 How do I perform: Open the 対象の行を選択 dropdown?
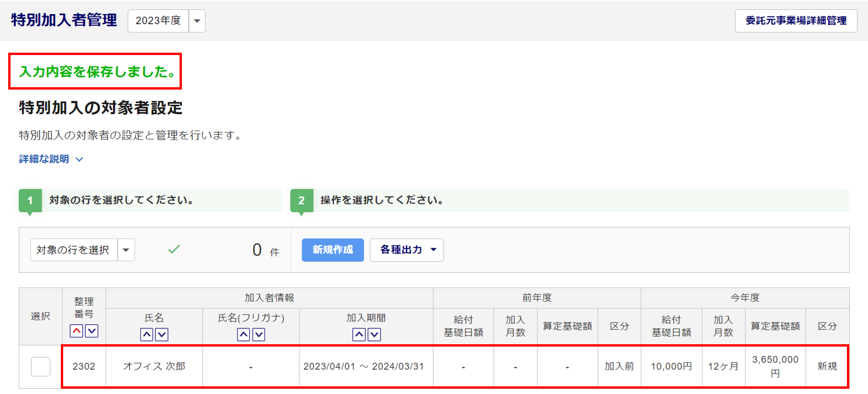click(126, 250)
